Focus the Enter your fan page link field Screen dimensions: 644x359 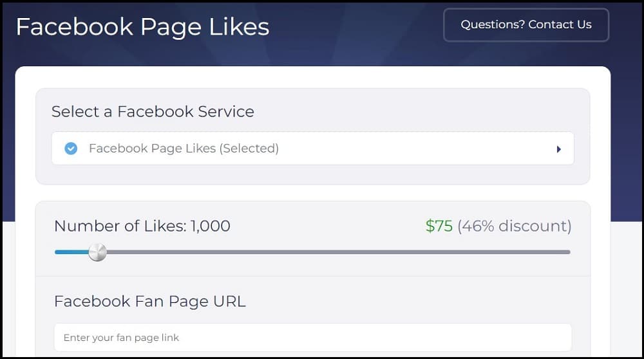coord(312,337)
